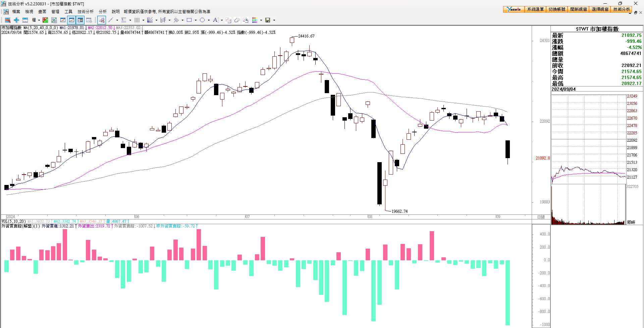Expand the horizontal lines tool dropdown
Viewport: 644px width, 328px height.
click(130, 20)
